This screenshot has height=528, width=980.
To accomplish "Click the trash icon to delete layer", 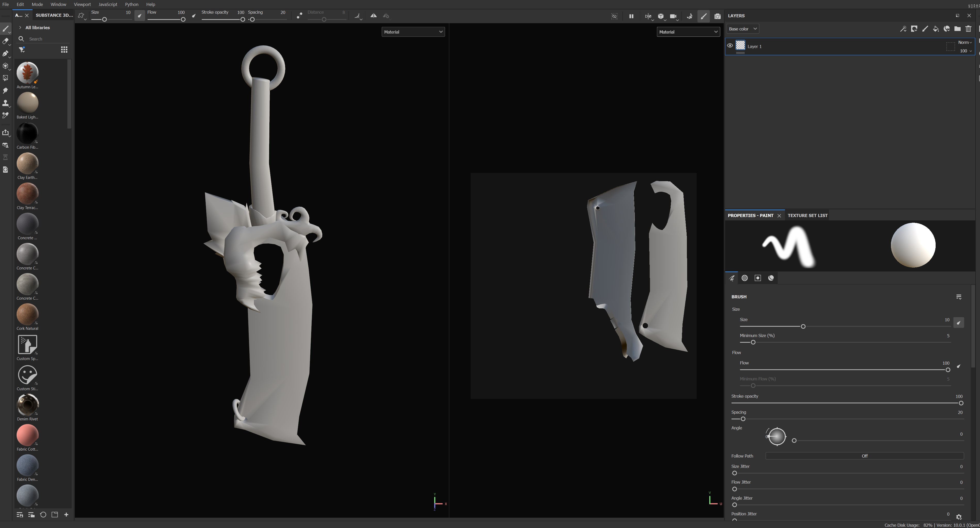I will [x=969, y=29].
